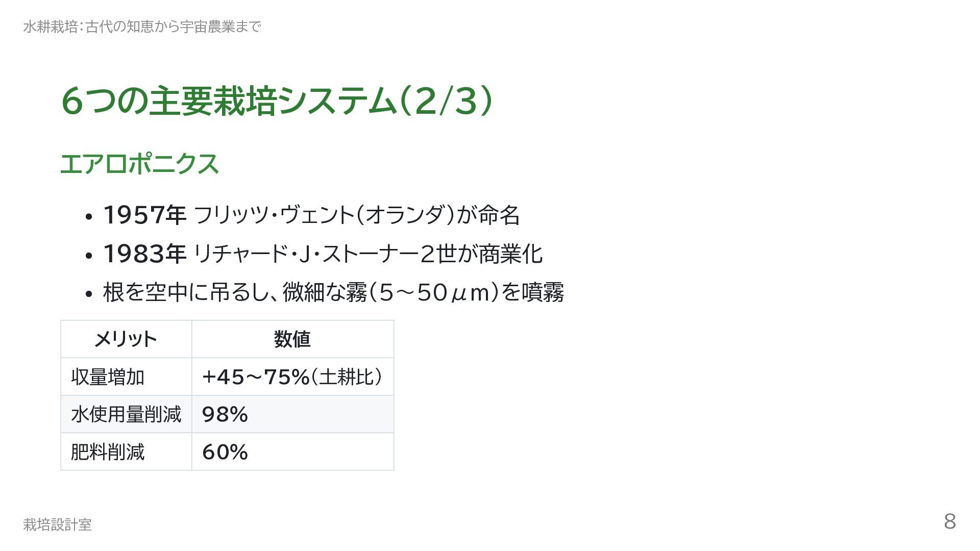Click the footer text '栽培設計室'
This screenshot has height=551, width=980.
point(57,524)
